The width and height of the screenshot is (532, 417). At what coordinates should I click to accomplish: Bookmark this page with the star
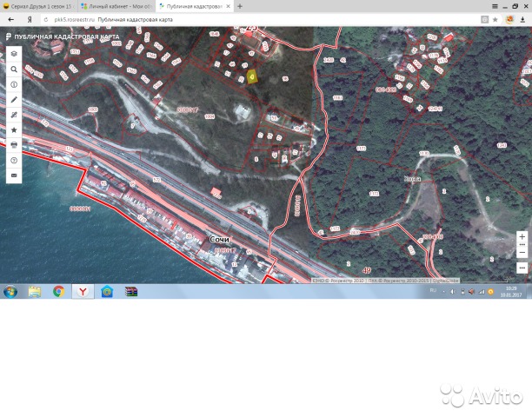pyautogui.click(x=495, y=20)
